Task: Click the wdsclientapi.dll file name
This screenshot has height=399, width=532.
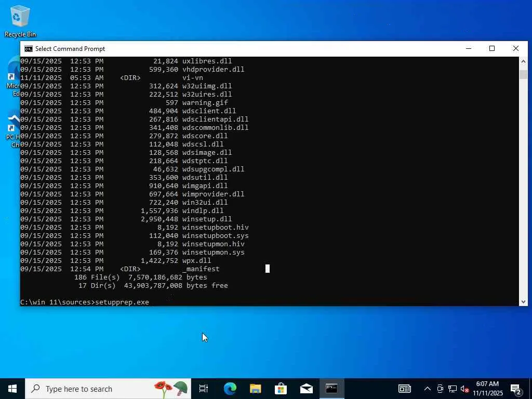Action: point(215,119)
